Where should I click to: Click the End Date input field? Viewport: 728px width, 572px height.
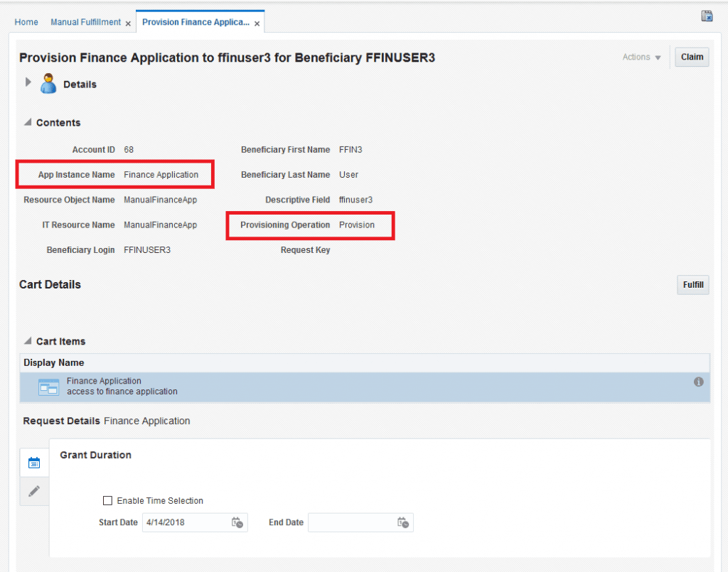coord(351,523)
